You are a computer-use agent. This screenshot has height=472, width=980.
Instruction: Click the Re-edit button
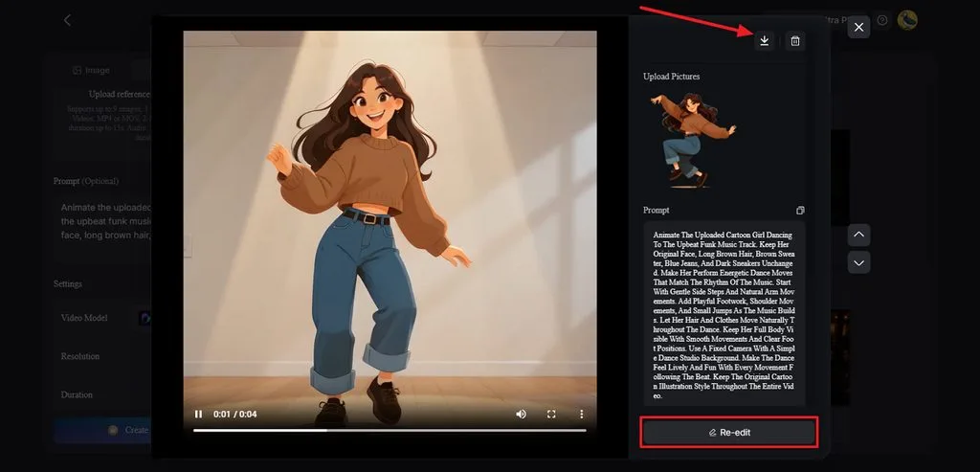pyautogui.click(x=728, y=432)
